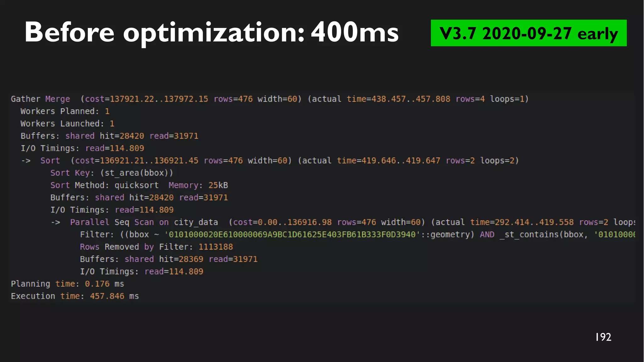The width and height of the screenshot is (644, 362).
Task: Click 'Planning time: 0.176 ms'
Action: pyautogui.click(x=68, y=284)
